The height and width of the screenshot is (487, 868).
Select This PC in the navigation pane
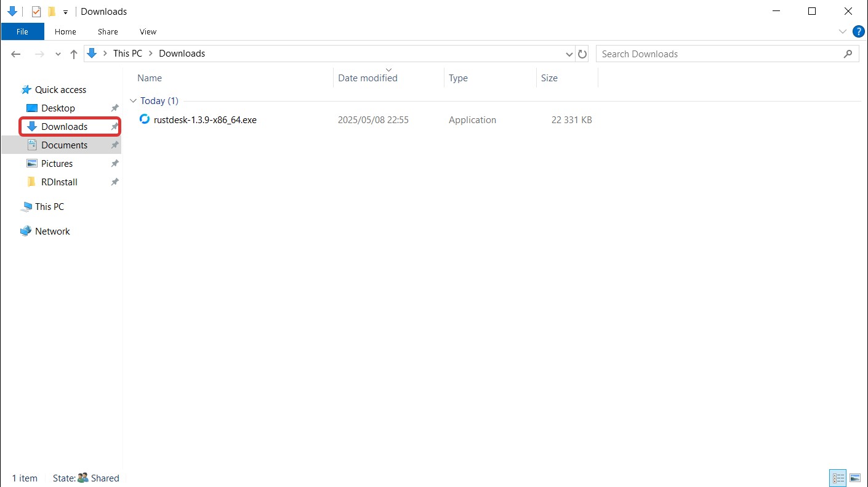49,206
